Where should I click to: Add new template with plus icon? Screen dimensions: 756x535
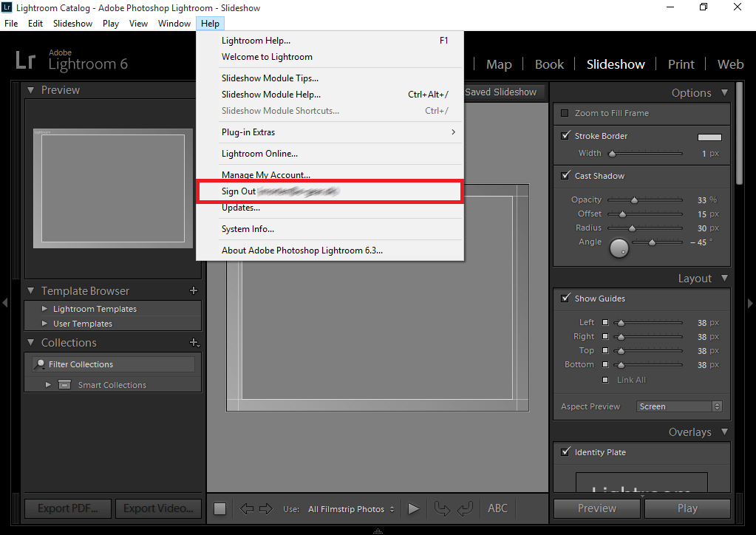pyautogui.click(x=194, y=290)
